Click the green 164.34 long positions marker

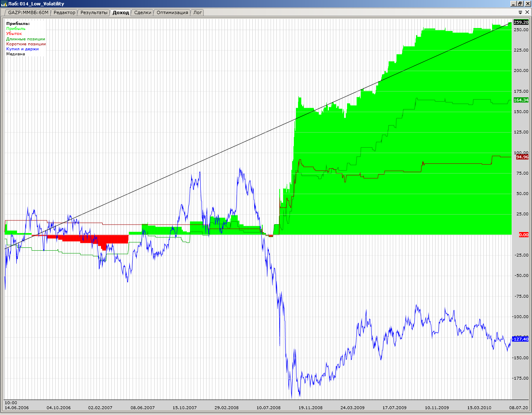coord(521,100)
